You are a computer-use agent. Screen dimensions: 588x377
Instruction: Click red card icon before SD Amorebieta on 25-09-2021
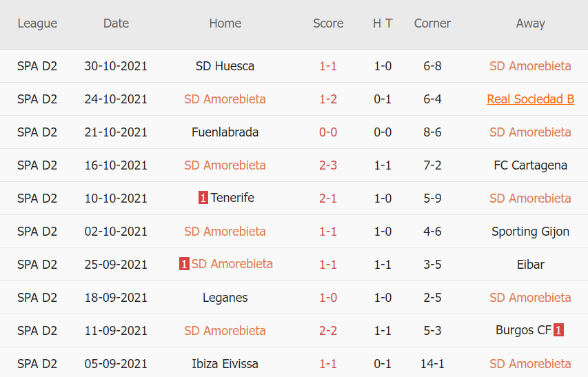[x=184, y=264]
